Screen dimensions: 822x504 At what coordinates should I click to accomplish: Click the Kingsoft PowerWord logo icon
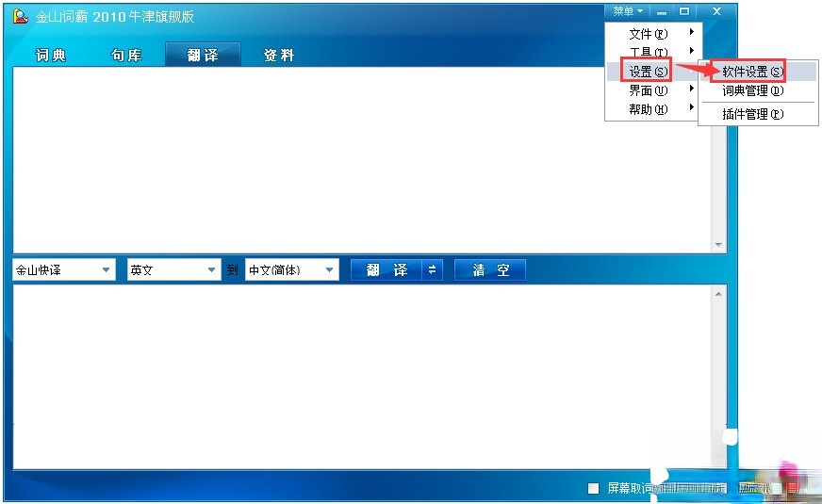coord(21,16)
